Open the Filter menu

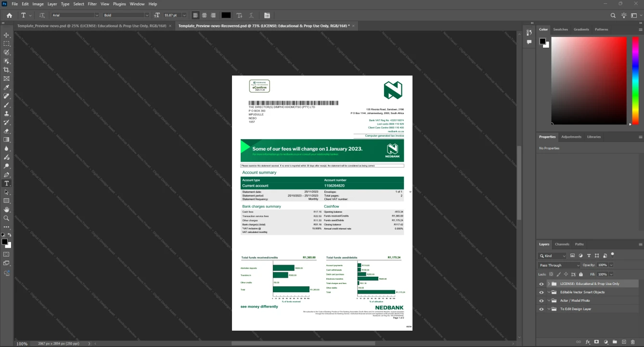tap(92, 4)
